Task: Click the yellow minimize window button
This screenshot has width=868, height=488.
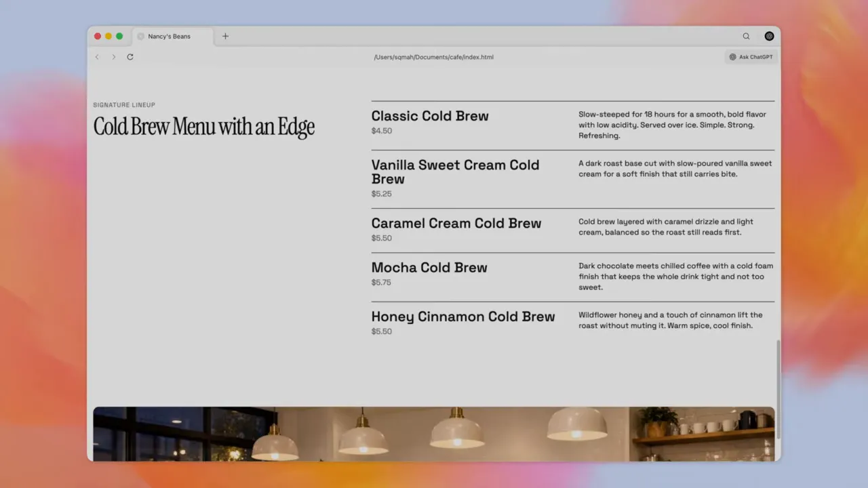Action: [108, 37]
